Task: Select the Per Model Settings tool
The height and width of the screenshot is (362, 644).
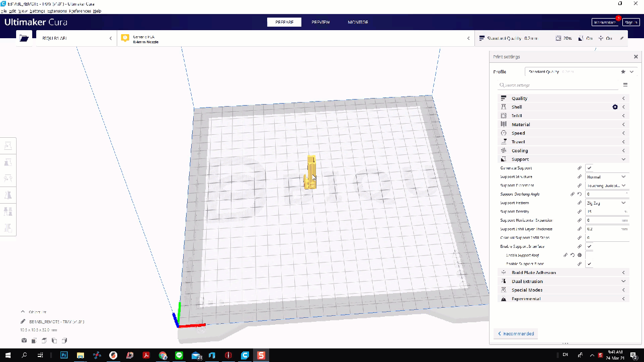Action: pyautogui.click(x=8, y=211)
